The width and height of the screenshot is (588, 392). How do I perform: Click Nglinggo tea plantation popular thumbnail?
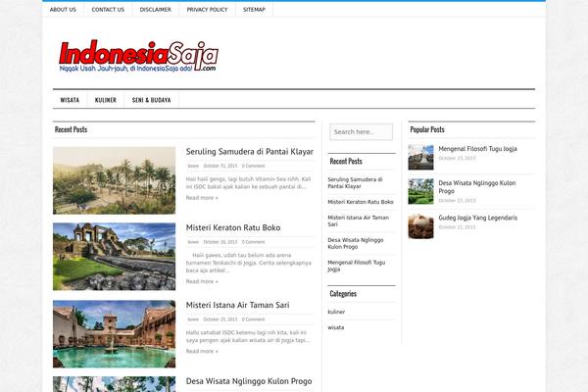pyautogui.click(x=420, y=191)
